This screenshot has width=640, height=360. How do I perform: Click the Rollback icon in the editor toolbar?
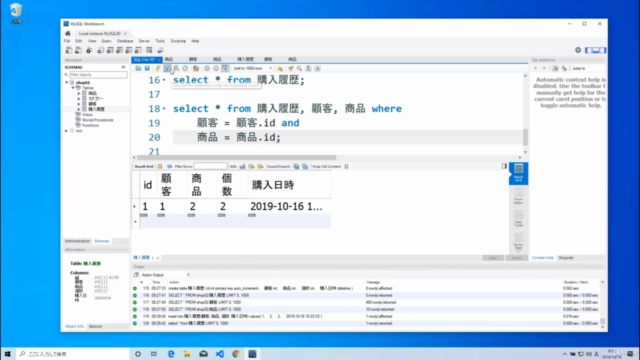click(216, 69)
